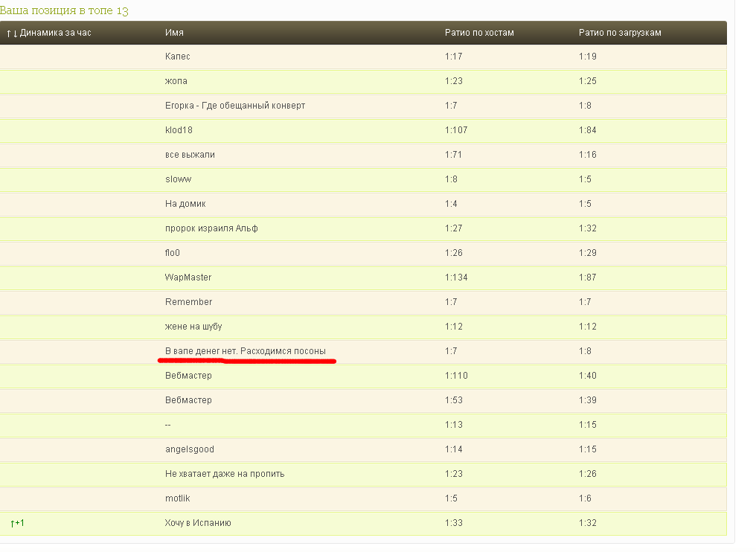Screen dimensions: 756x552
Task: Click download ratio 1:32 in пророк израиля row
Action: [x=587, y=228]
